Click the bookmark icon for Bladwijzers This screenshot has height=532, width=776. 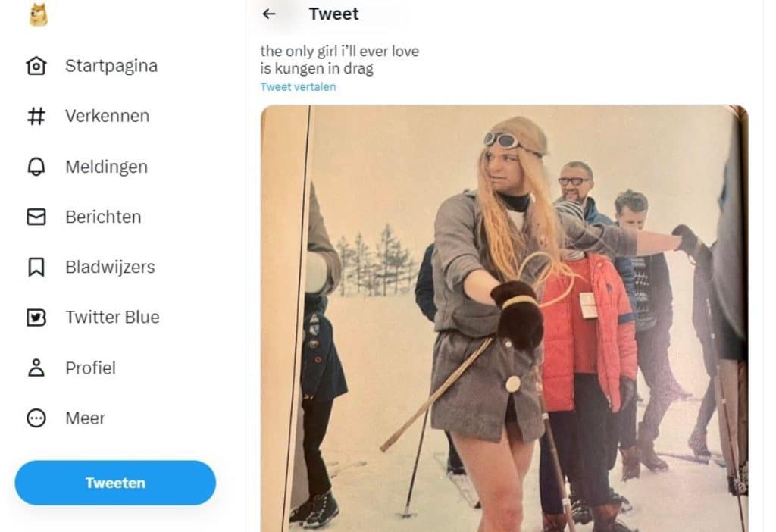coord(36,268)
